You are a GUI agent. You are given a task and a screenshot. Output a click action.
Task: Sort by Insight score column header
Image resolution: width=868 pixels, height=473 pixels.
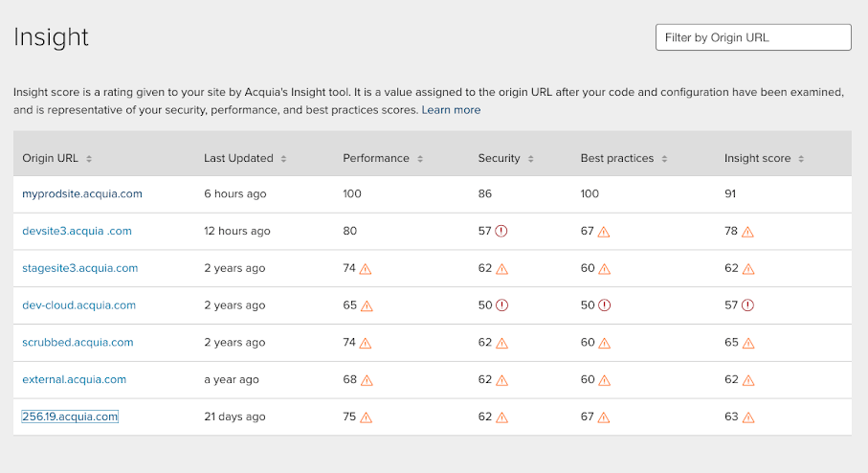pyautogui.click(x=764, y=158)
